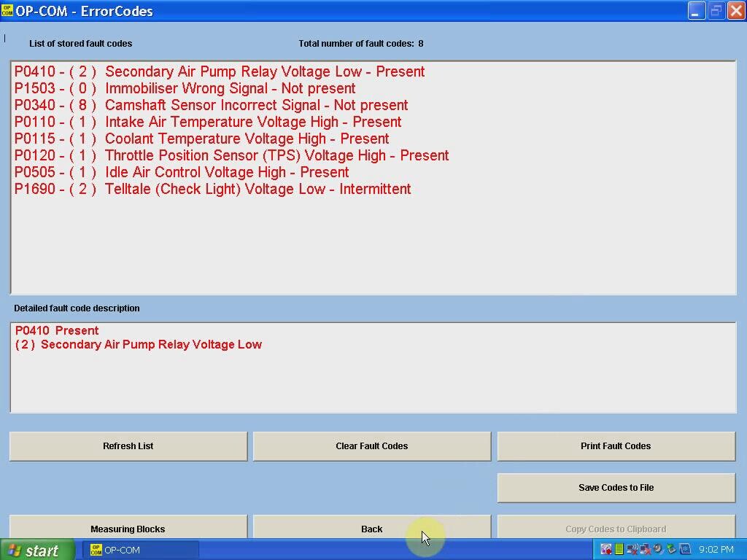
Task: Click the Refresh List button
Action: coord(128,446)
